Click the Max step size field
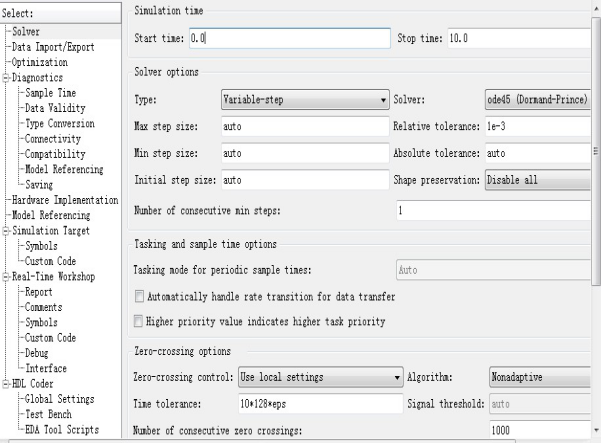Screen dimensions: 601x443 pos(305,126)
